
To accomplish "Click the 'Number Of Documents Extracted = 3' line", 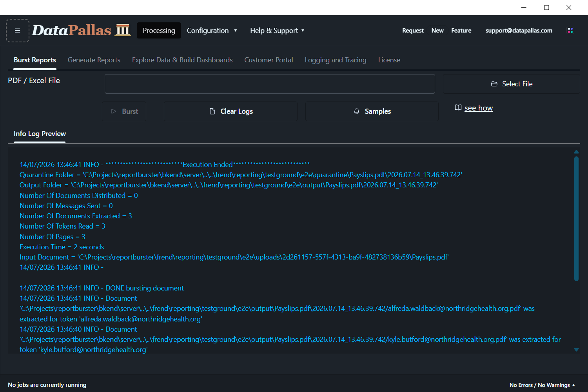I will [x=76, y=216].
